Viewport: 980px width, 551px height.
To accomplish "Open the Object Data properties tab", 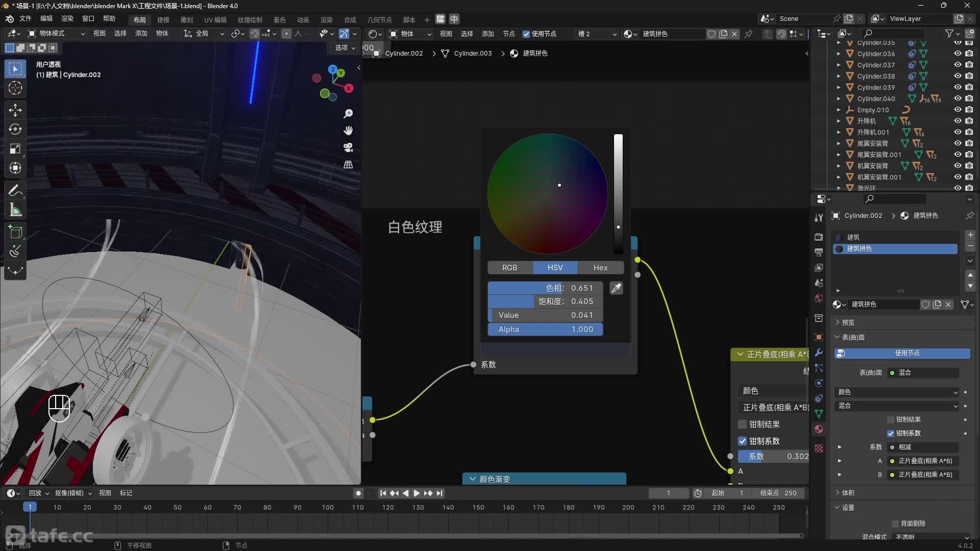I will pos(819,414).
